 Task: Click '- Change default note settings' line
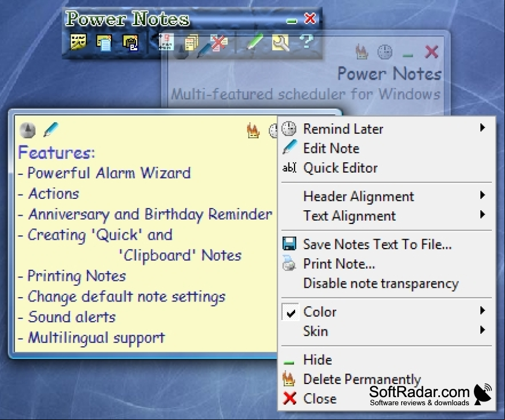coord(122,297)
